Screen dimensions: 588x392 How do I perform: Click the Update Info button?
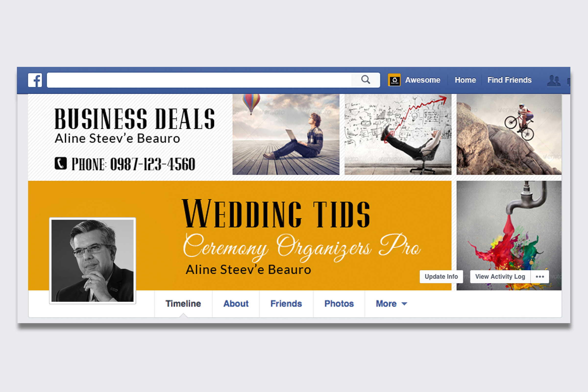click(441, 277)
